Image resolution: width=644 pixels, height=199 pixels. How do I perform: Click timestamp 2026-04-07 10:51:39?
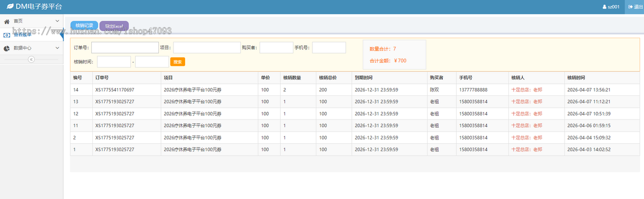click(589, 114)
